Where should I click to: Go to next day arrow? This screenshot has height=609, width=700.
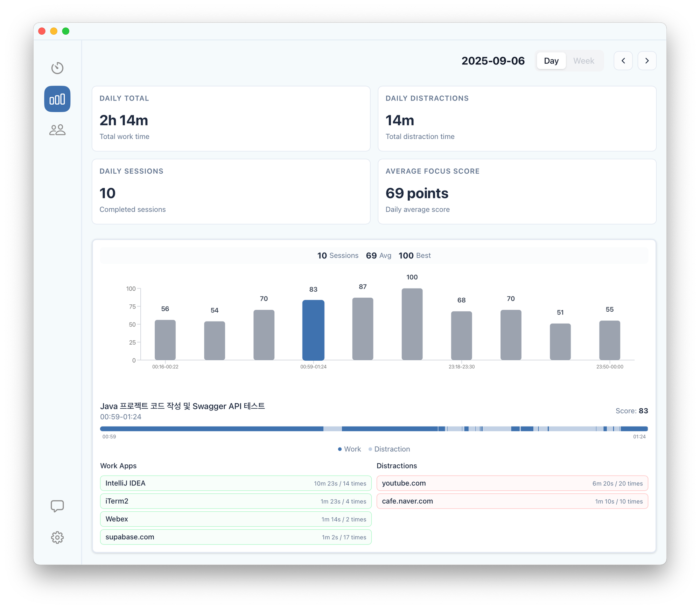(647, 61)
